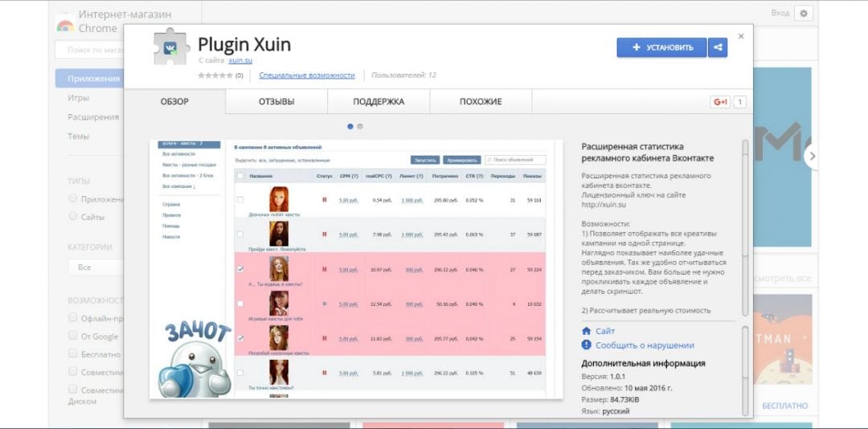Click the extension screenshot preview image

356,269
